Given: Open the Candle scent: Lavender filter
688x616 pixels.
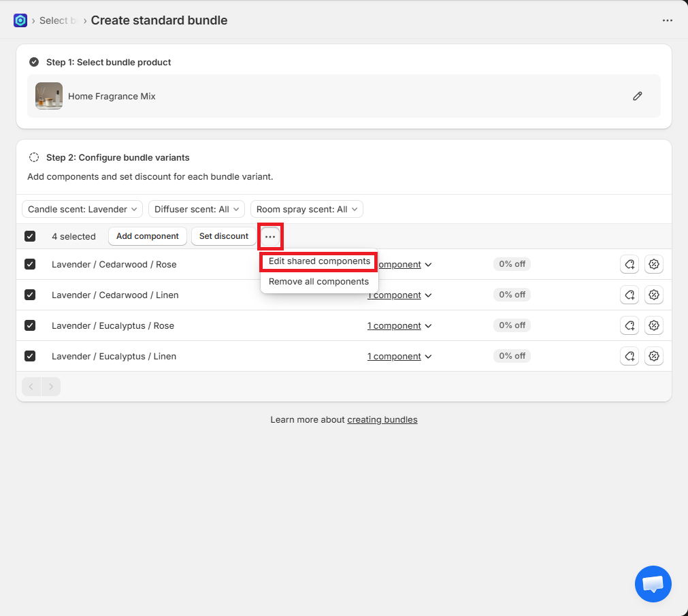Looking at the screenshot, I should point(82,209).
